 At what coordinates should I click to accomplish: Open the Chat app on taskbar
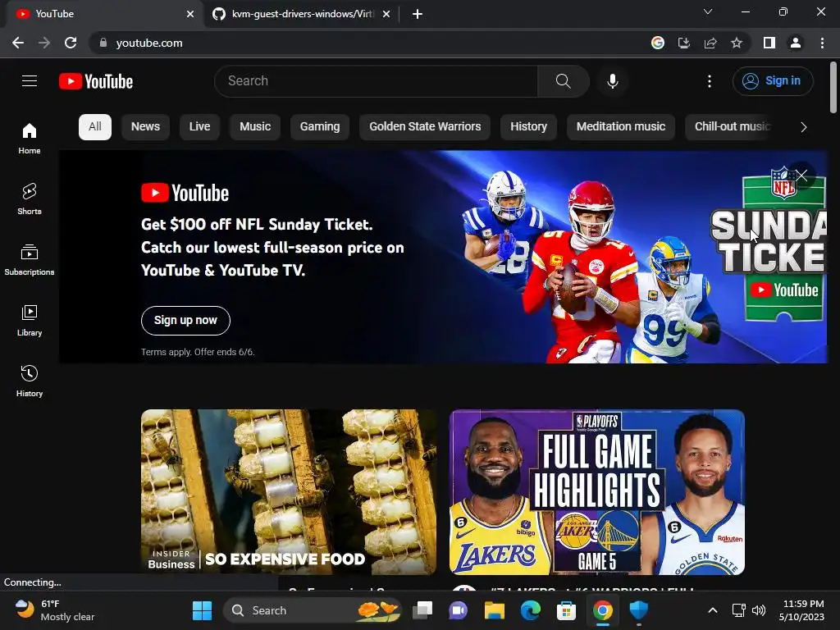tap(459, 610)
